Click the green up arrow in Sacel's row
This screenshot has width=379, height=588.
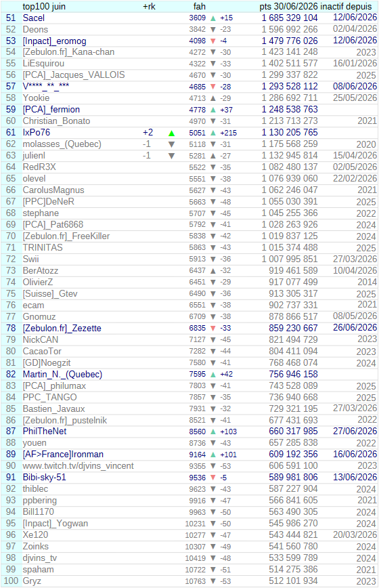[213, 18]
